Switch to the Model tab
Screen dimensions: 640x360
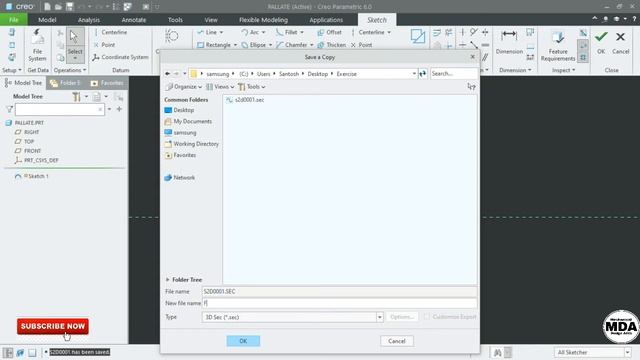tap(47, 20)
